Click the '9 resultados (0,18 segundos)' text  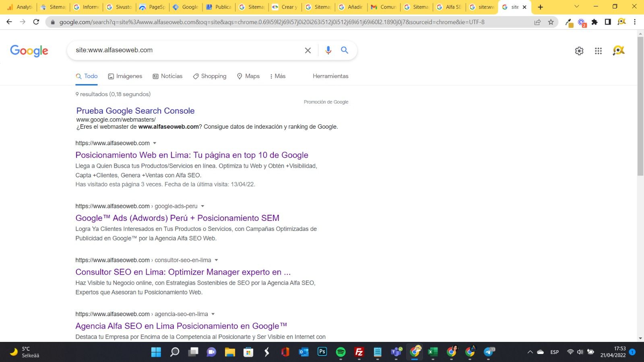[113, 94]
